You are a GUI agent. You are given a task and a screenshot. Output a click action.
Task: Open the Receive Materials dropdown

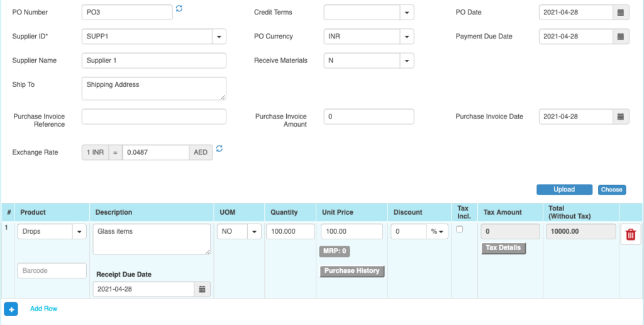coord(407,60)
